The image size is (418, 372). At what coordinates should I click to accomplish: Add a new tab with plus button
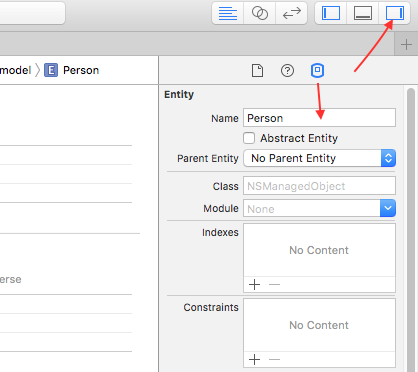[x=406, y=44]
